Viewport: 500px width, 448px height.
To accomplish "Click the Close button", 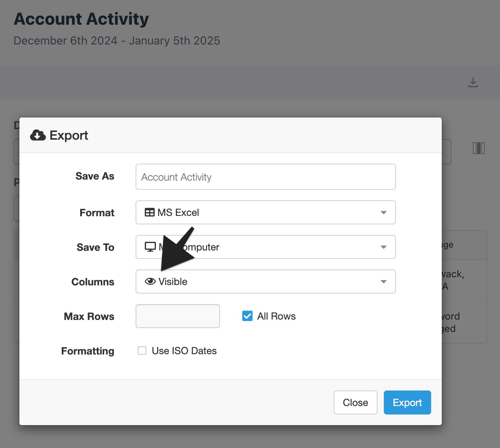I will coord(355,402).
